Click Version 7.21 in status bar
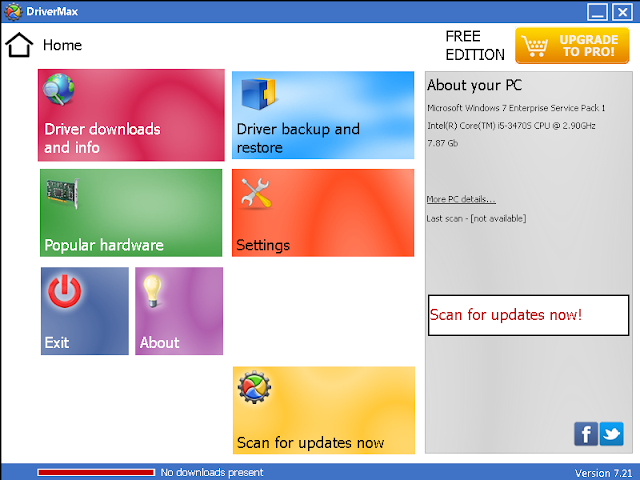Image resolution: width=640 pixels, height=480 pixels. pos(603,473)
